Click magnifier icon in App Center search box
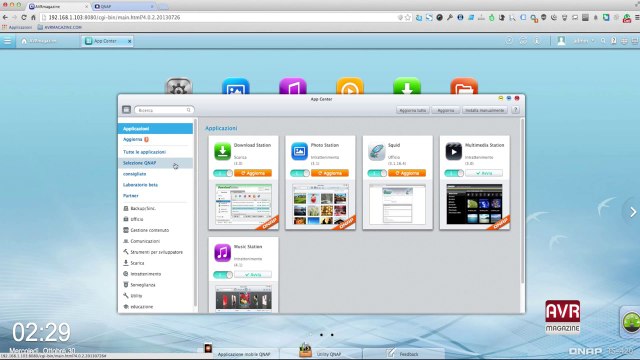Viewport: 640px width, 360px height. tap(189, 110)
